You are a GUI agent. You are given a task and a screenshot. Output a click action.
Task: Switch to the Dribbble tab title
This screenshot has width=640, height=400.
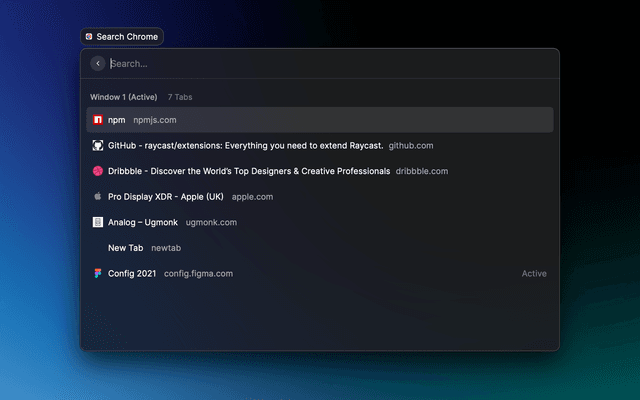[x=248, y=171]
